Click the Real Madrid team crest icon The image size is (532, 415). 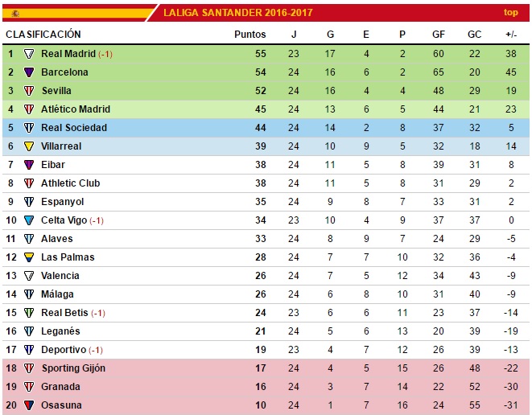[x=29, y=54]
